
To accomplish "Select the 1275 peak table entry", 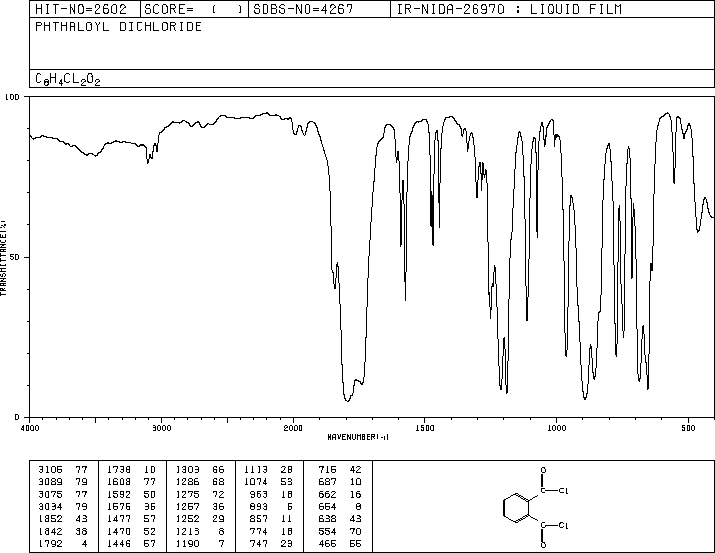I will pos(200,494).
